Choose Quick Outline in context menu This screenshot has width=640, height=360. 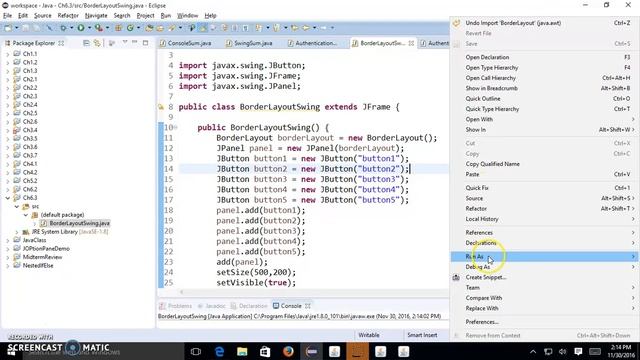coord(544,99)
